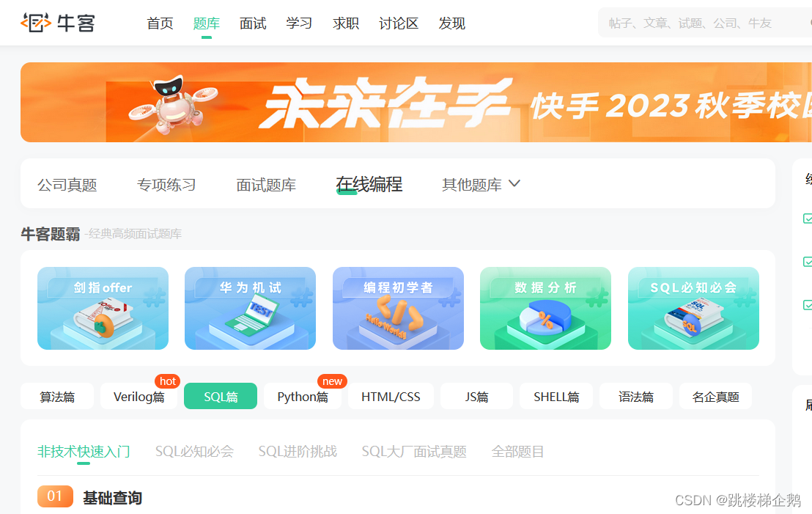The image size is (812, 514).
Task: Open the 数据分析 question set card
Action: (x=545, y=308)
